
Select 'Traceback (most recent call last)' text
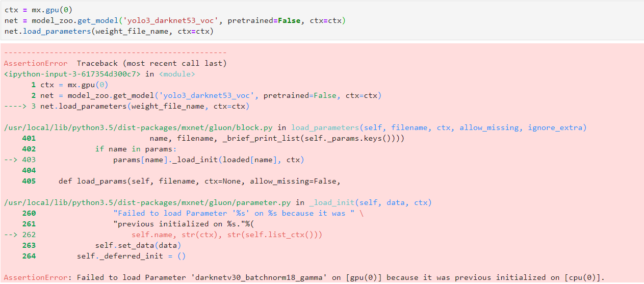pyautogui.click(x=152, y=63)
